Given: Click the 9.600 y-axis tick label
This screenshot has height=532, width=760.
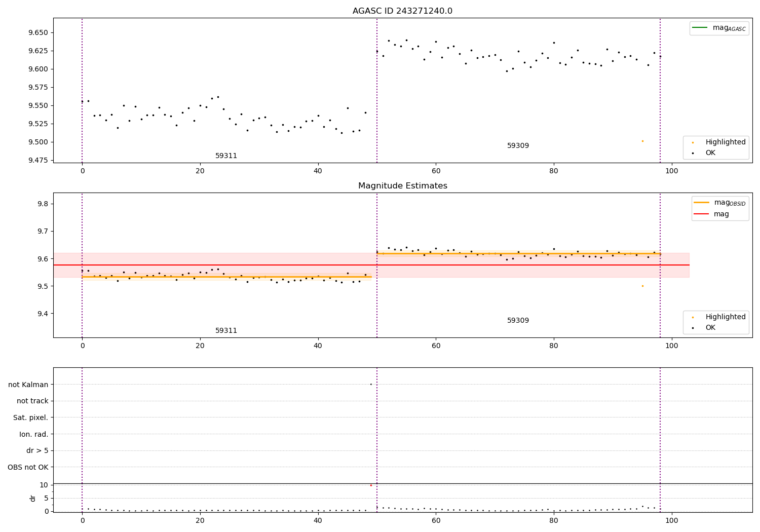Looking at the screenshot, I should pos(38,69).
